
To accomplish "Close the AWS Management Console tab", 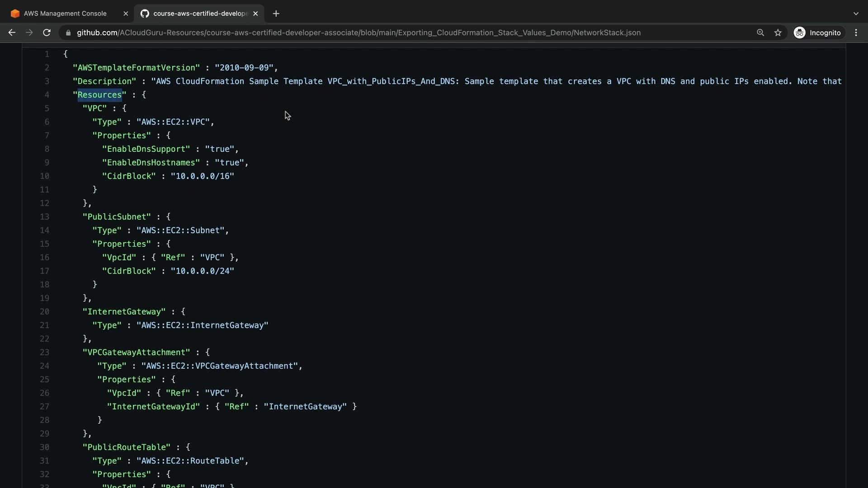I will point(126,14).
